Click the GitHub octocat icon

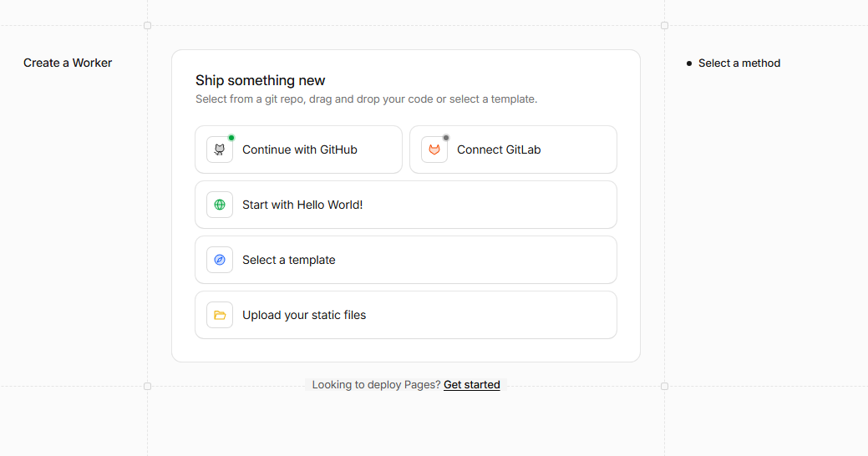coord(220,149)
